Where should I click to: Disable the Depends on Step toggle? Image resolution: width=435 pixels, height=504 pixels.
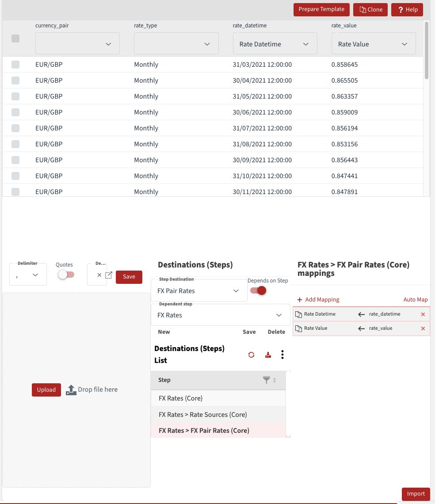pos(259,290)
